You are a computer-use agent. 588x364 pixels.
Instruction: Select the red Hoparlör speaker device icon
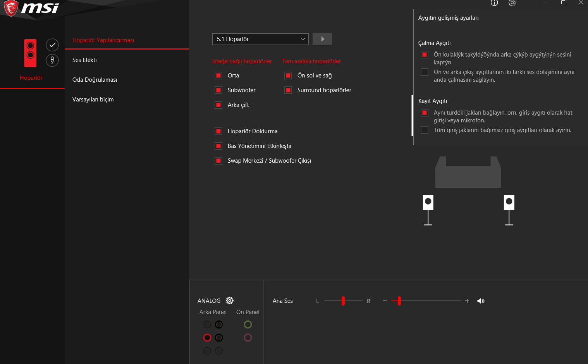[x=30, y=53]
